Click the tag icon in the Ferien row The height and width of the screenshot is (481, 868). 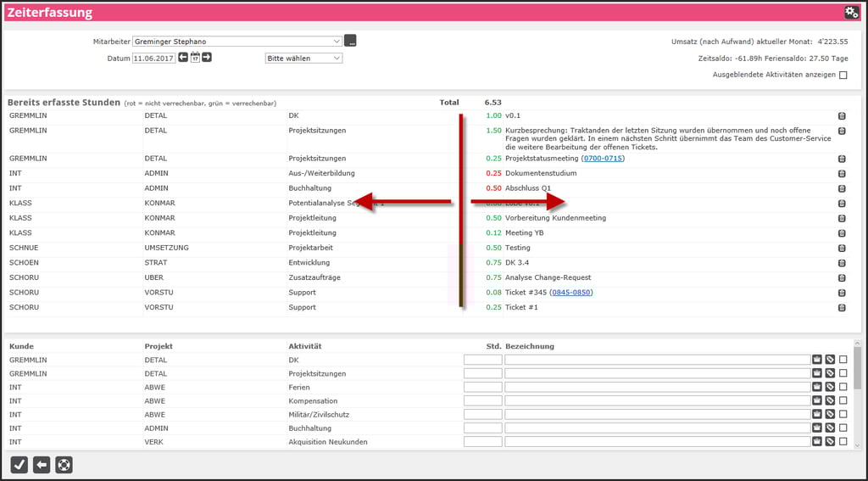(830, 387)
